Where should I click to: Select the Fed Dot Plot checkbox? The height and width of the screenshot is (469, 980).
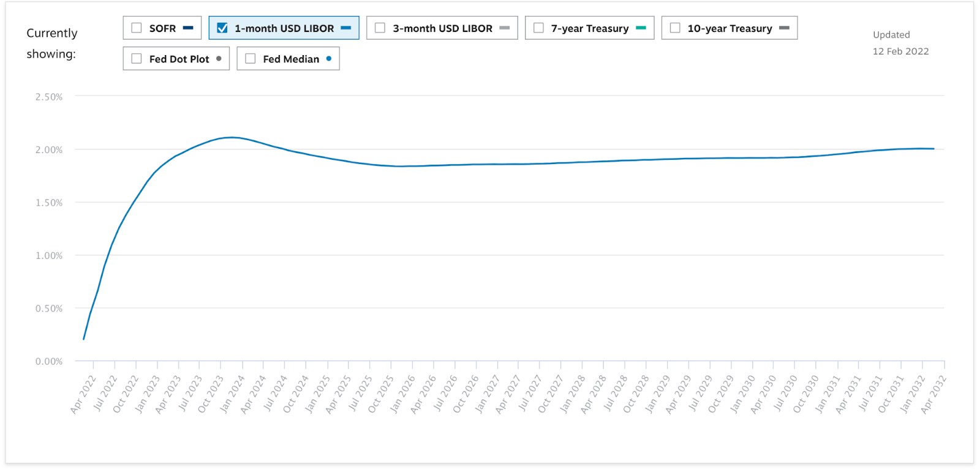[x=137, y=59]
